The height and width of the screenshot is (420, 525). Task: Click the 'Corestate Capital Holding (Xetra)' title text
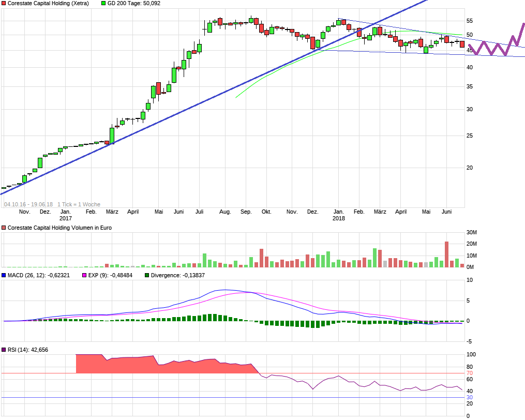tap(48, 3)
